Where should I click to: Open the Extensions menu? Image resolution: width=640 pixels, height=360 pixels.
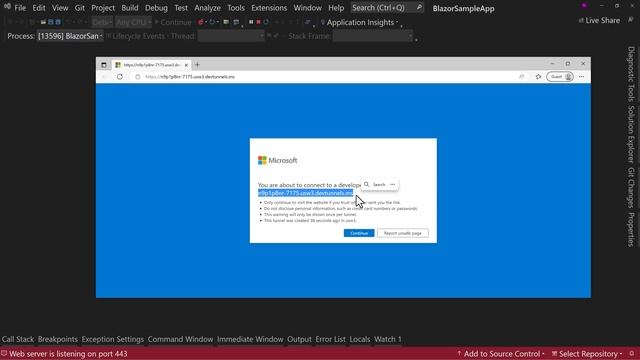269,8
